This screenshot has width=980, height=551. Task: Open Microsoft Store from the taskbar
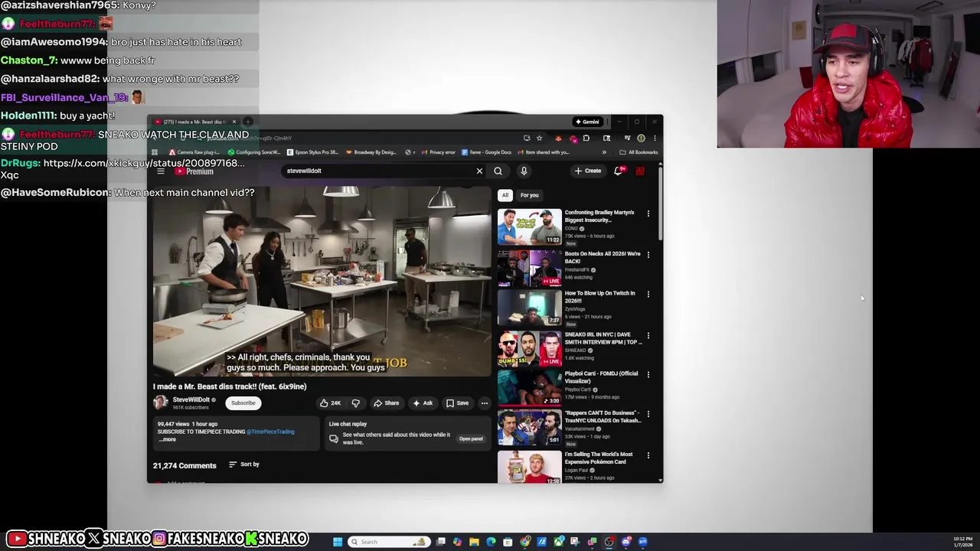coord(508,542)
